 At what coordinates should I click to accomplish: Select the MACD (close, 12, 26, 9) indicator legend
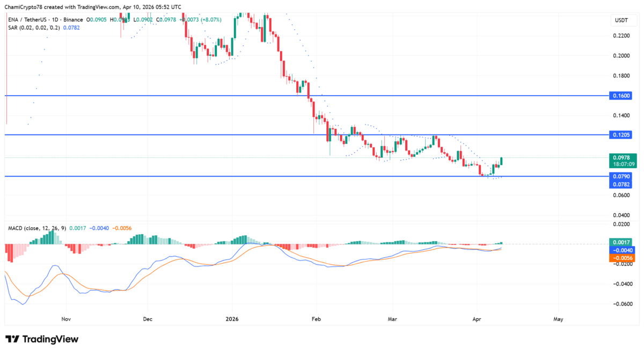pyautogui.click(x=36, y=227)
